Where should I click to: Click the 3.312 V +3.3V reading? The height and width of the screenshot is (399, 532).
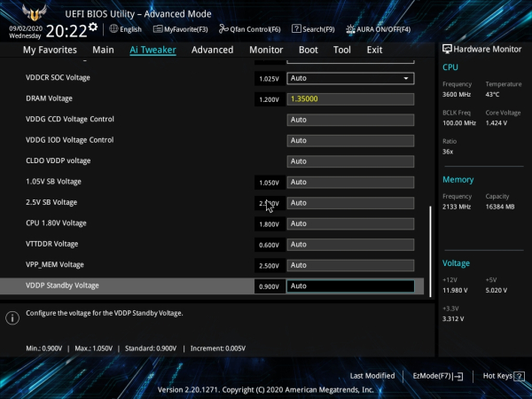pyautogui.click(x=453, y=319)
